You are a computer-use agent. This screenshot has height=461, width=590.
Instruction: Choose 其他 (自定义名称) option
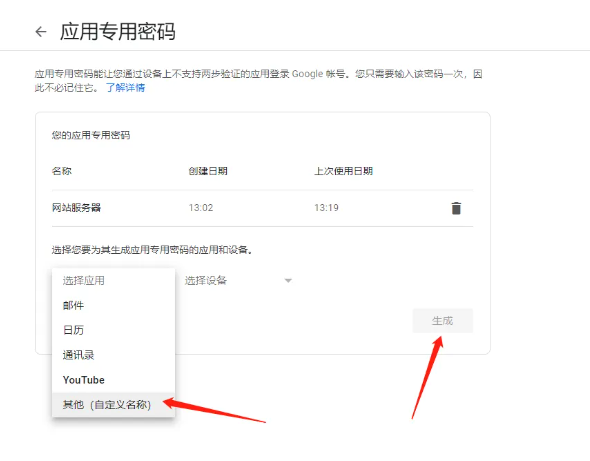113,405
